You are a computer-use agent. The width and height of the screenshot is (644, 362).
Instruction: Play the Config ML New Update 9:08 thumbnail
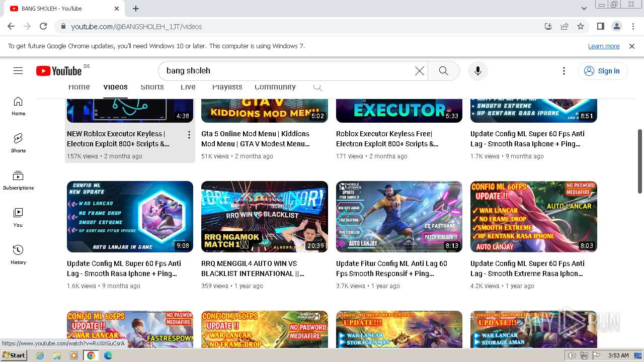pyautogui.click(x=130, y=217)
